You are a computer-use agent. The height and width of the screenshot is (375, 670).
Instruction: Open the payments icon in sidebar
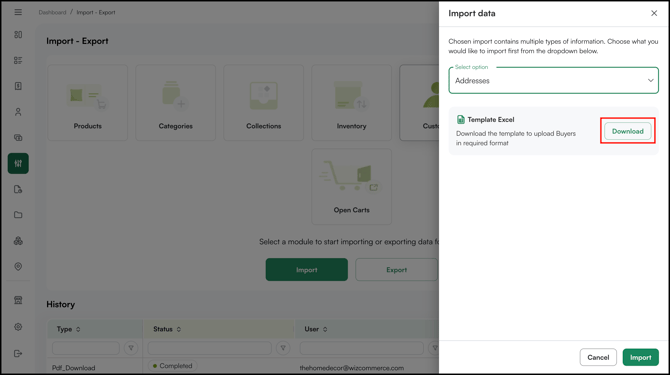[18, 138]
